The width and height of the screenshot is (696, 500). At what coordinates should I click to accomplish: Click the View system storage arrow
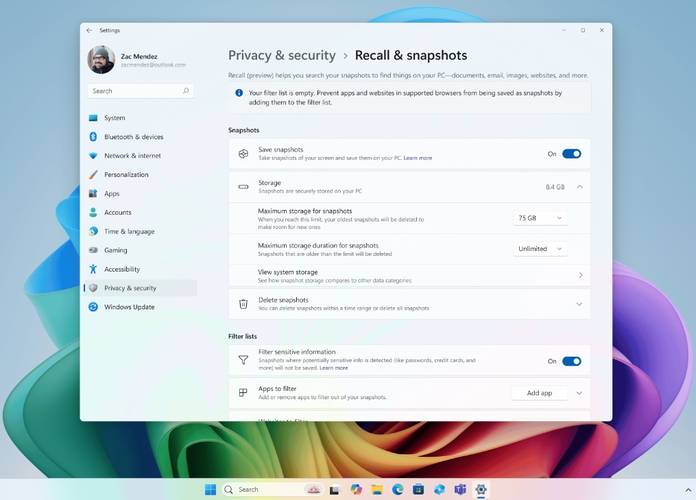pos(581,275)
